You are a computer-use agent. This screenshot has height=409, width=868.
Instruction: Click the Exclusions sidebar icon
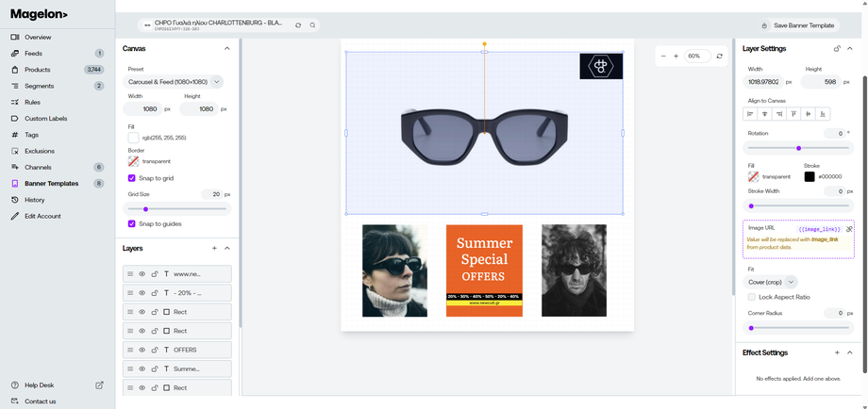[x=14, y=151]
